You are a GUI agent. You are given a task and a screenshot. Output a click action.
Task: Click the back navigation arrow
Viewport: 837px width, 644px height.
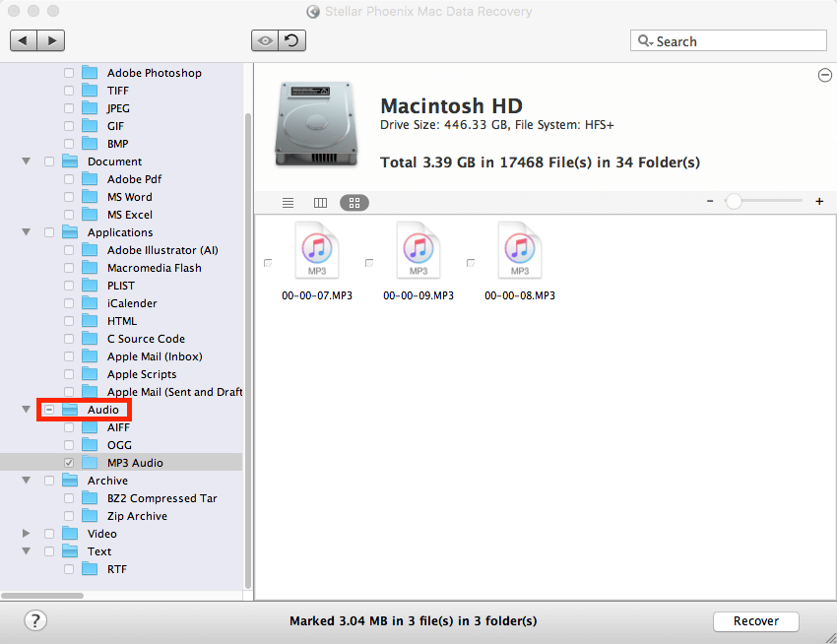tap(24, 40)
